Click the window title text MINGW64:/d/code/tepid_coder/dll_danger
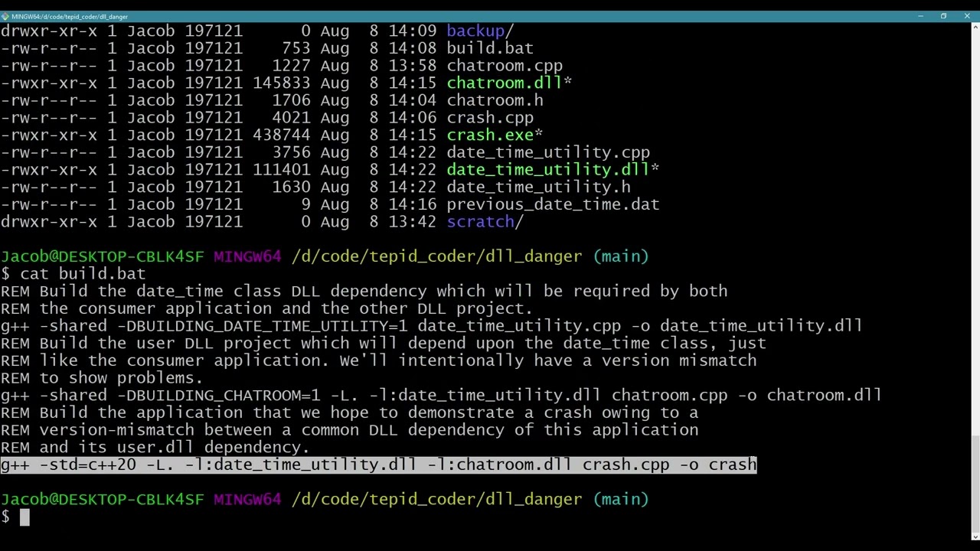980x551 pixels. [x=70, y=16]
